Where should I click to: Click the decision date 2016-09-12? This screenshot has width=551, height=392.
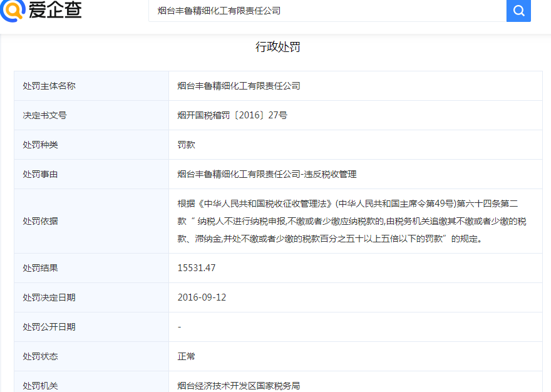tap(202, 297)
